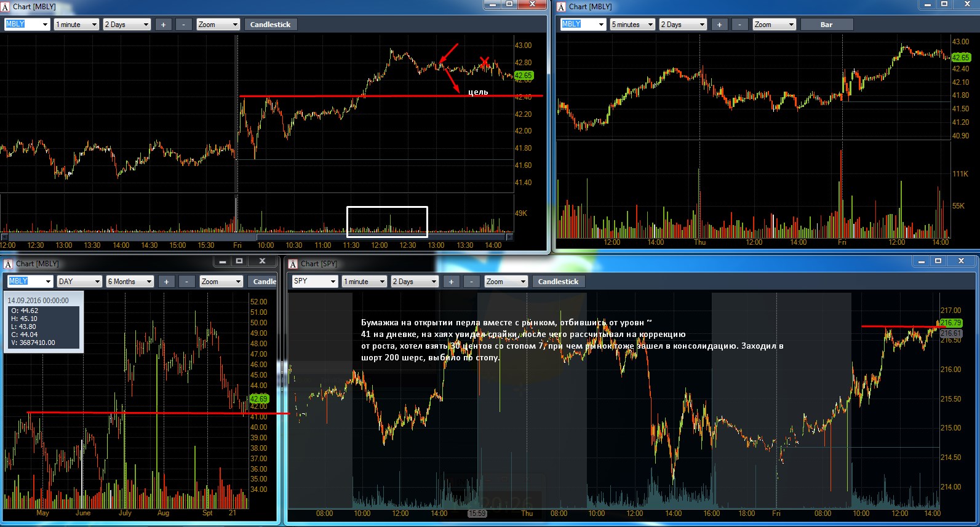
Task: Maximize the SPY chart window
Action: (938, 261)
